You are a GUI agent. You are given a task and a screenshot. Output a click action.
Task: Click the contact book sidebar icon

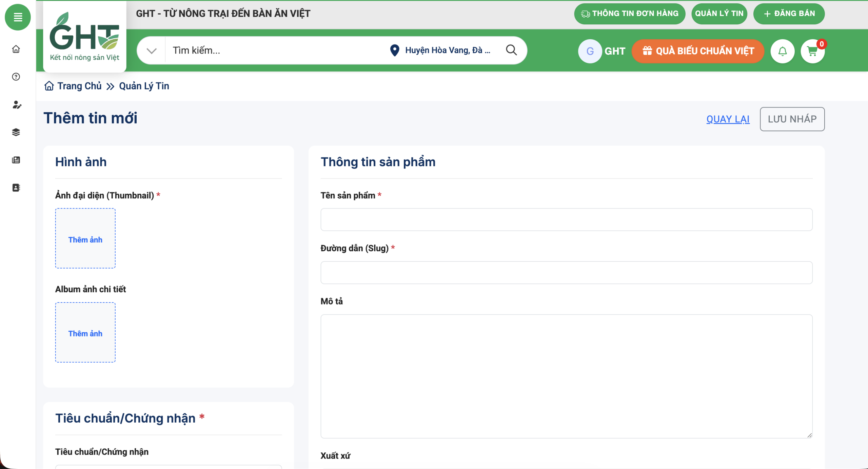(16, 188)
